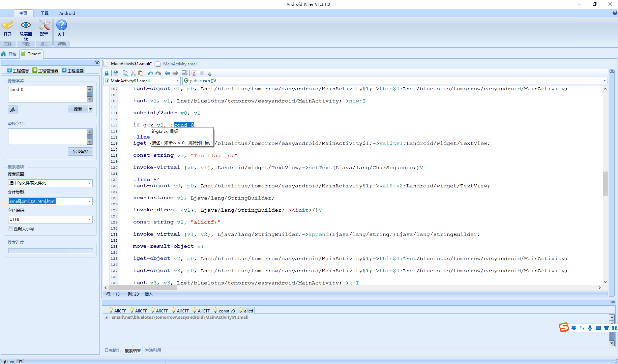The height and width of the screenshot is (364, 618).
Task: Click the blue help icon at top right
Action: (x=615, y=13)
